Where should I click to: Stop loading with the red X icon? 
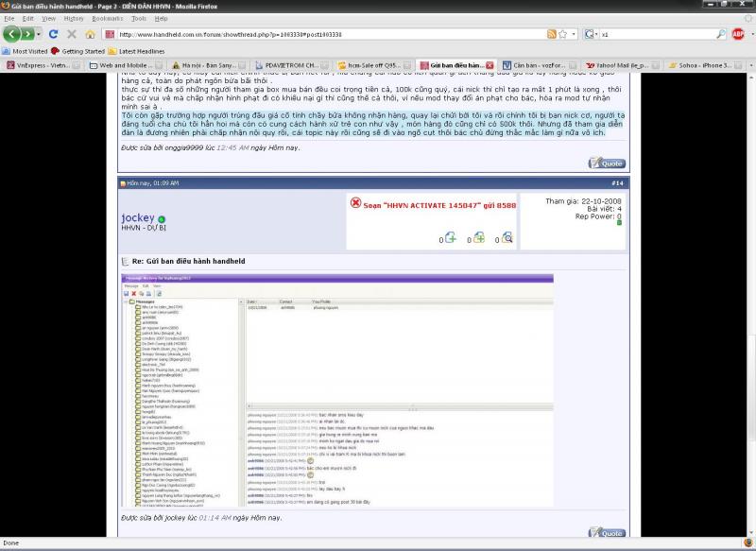[x=69, y=34]
